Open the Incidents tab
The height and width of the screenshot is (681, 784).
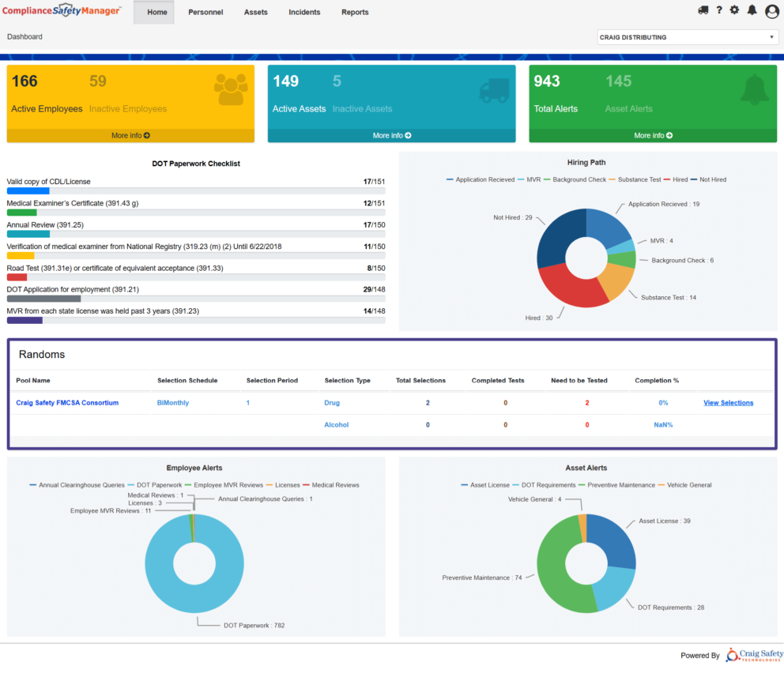tap(304, 12)
